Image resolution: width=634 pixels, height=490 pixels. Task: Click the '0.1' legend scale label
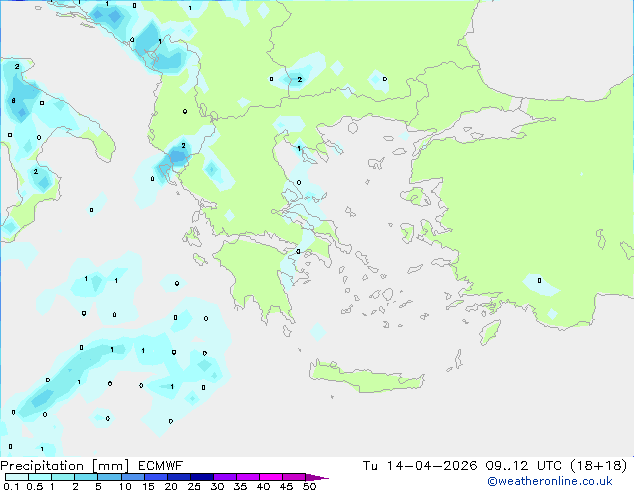(x=11, y=486)
